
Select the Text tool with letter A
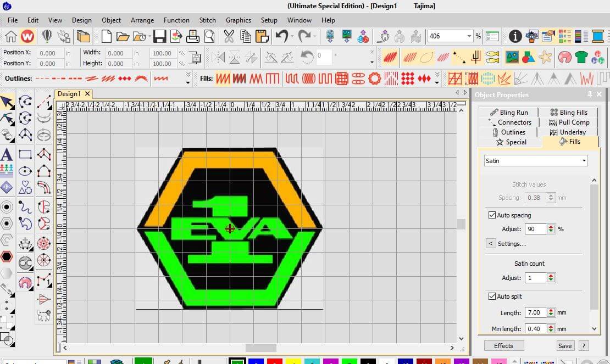(x=7, y=155)
